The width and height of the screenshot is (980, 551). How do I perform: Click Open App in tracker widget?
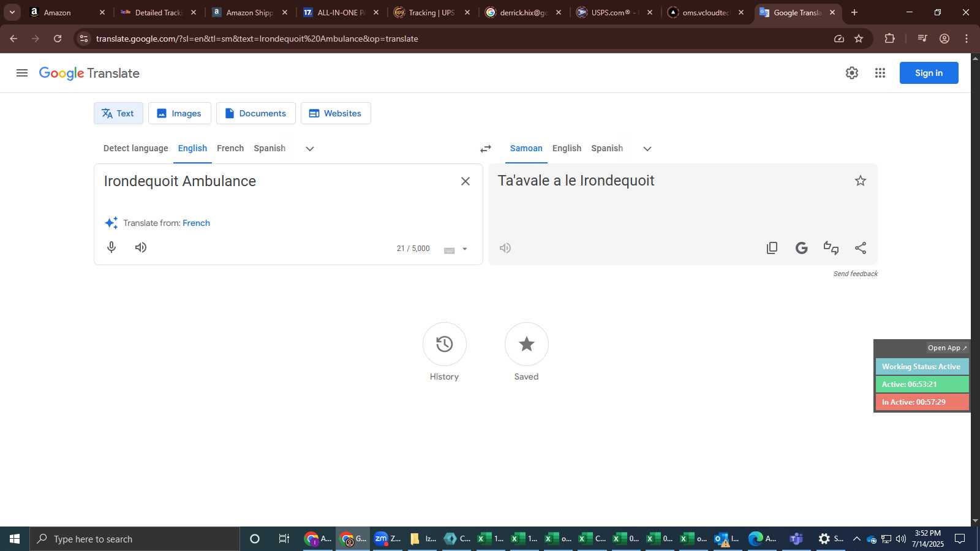click(x=947, y=348)
